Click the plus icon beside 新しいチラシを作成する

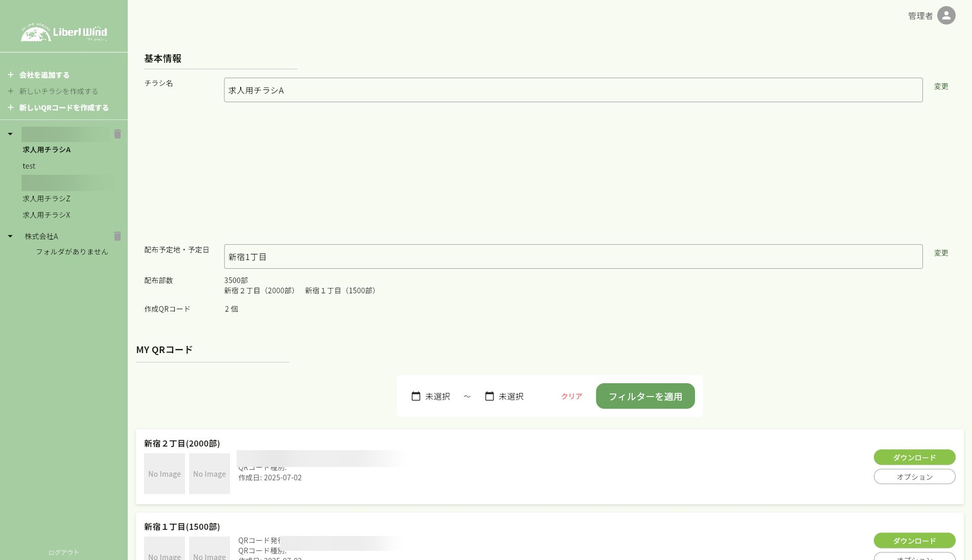click(10, 91)
